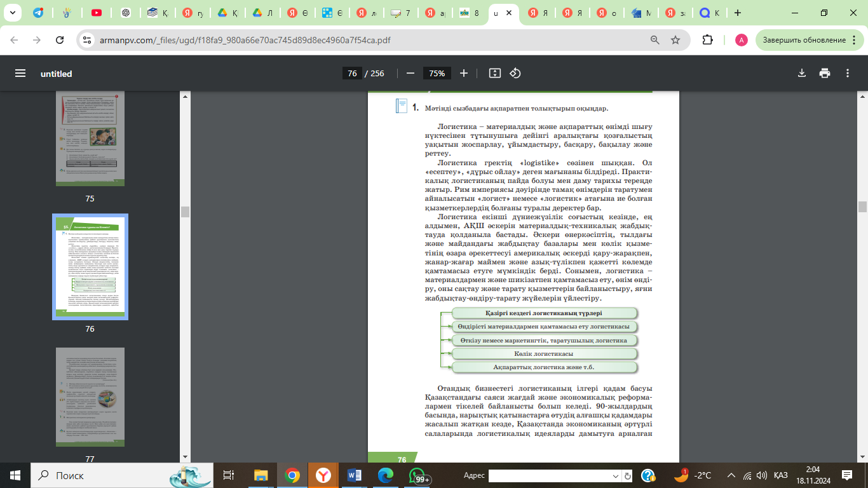Open File Explorer from the taskbar

pos(261,475)
